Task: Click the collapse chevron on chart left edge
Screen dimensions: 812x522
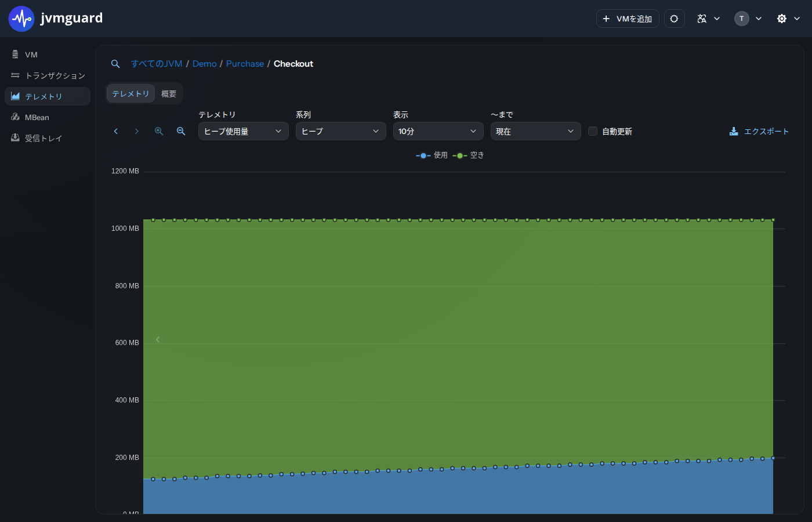Action: tap(158, 339)
